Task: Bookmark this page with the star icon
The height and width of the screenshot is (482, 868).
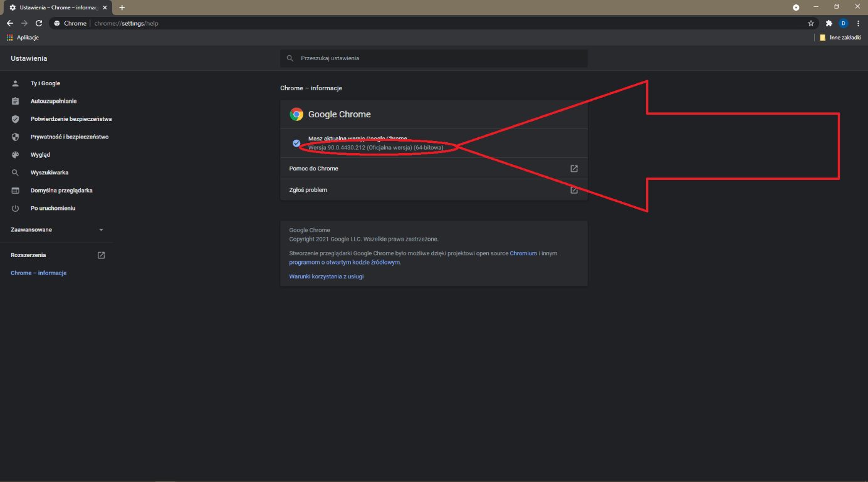Action: 811,23
